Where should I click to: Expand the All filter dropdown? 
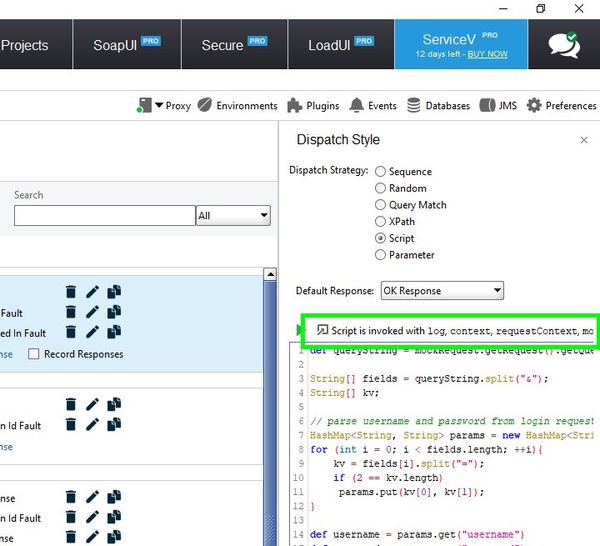pos(234,215)
